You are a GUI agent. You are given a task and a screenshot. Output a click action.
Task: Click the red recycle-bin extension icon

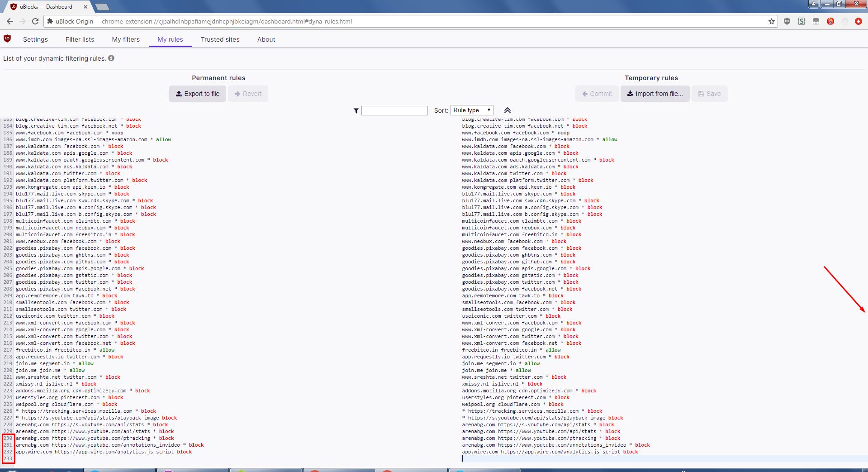pyautogui.click(x=830, y=21)
